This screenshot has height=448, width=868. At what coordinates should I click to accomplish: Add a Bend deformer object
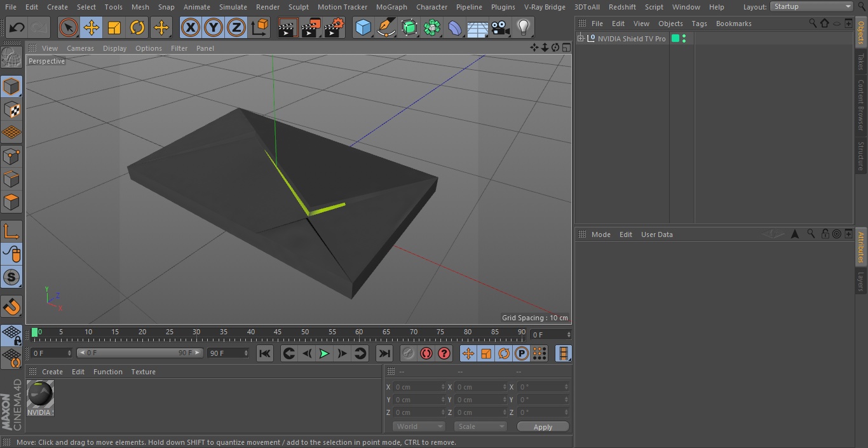[x=455, y=28]
